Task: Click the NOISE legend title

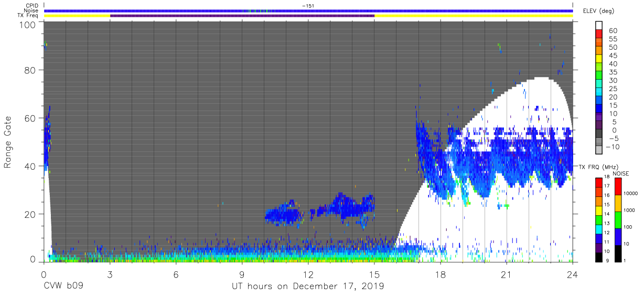Action: click(x=620, y=173)
